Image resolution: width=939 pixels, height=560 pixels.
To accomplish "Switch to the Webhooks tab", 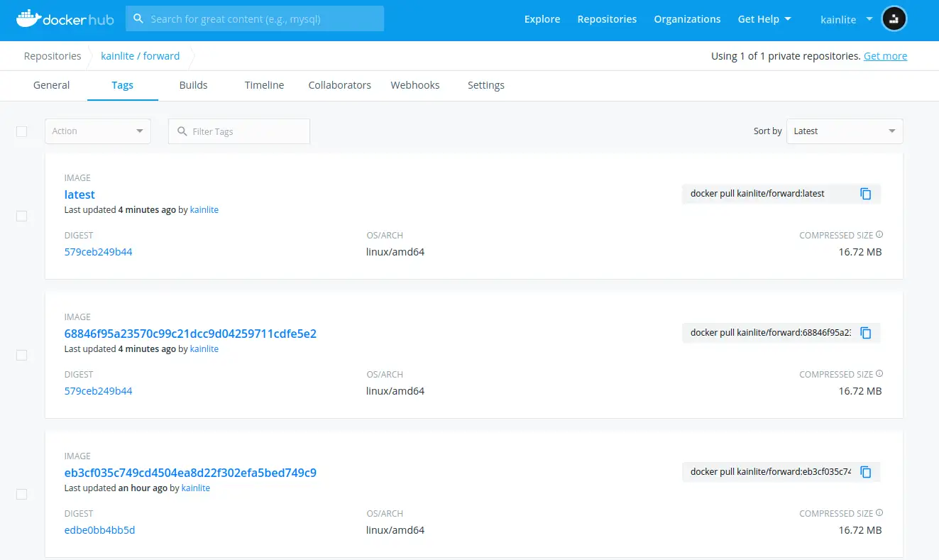I will [415, 85].
